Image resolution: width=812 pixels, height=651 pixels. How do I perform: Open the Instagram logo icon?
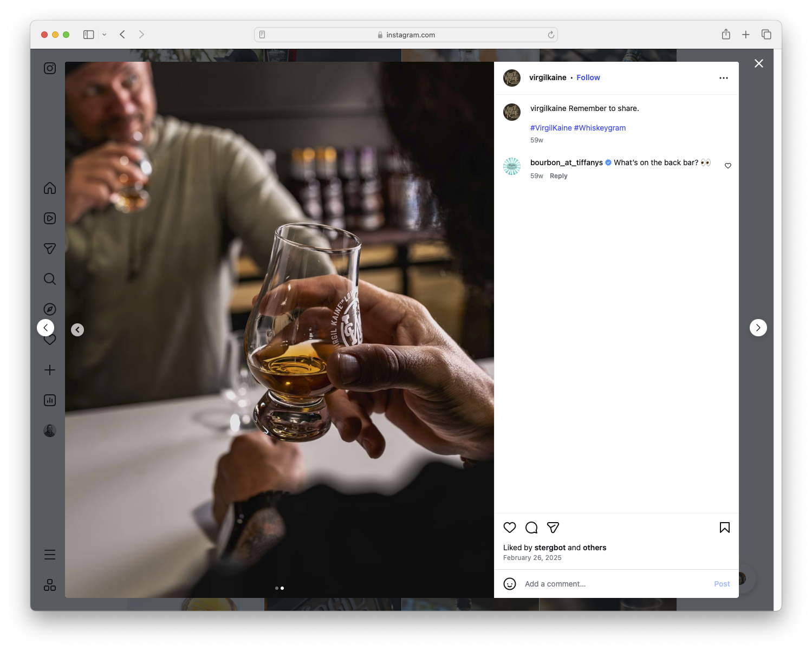(x=49, y=68)
